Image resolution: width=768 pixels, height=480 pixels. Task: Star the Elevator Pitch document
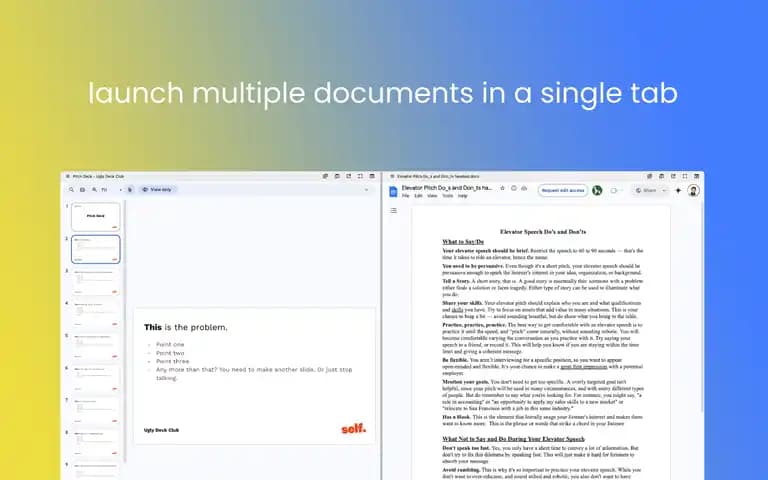[x=502, y=188]
